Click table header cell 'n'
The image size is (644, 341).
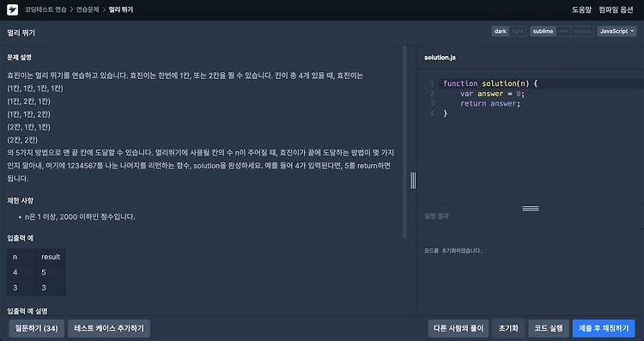pyautogui.click(x=21, y=257)
